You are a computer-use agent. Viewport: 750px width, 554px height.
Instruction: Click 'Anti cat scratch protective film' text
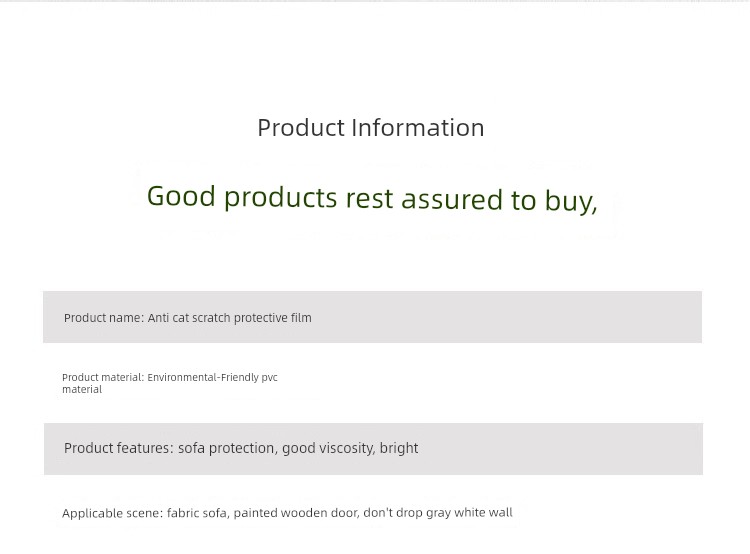tap(230, 318)
